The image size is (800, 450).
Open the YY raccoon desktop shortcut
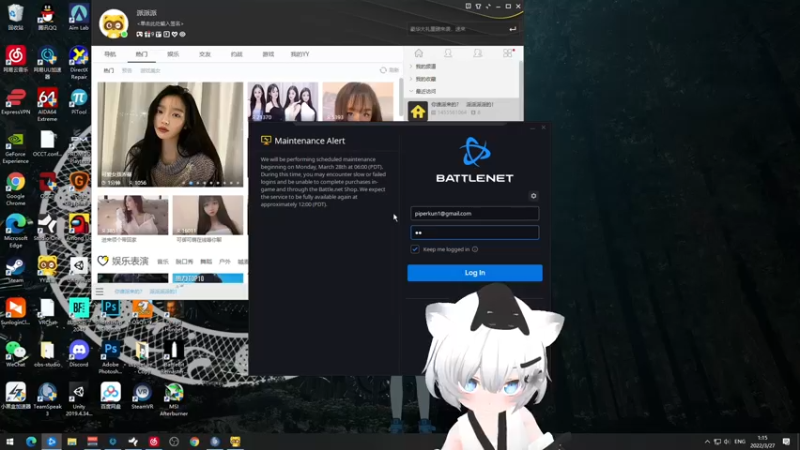point(47,270)
